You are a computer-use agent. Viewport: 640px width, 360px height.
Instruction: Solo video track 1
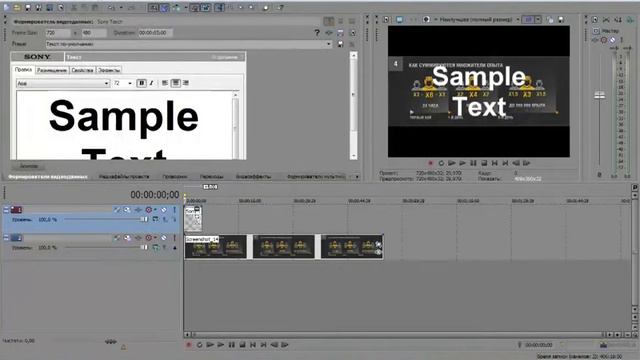click(174, 210)
